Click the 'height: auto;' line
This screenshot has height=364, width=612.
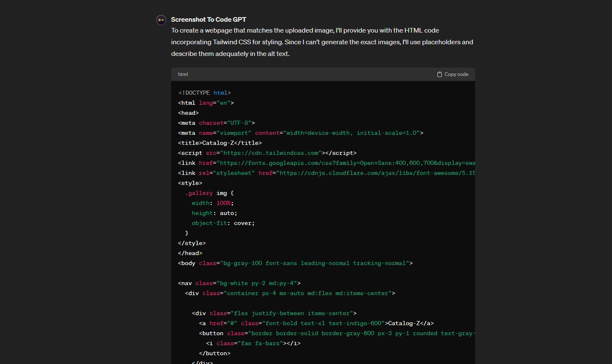pyautogui.click(x=215, y=213)
